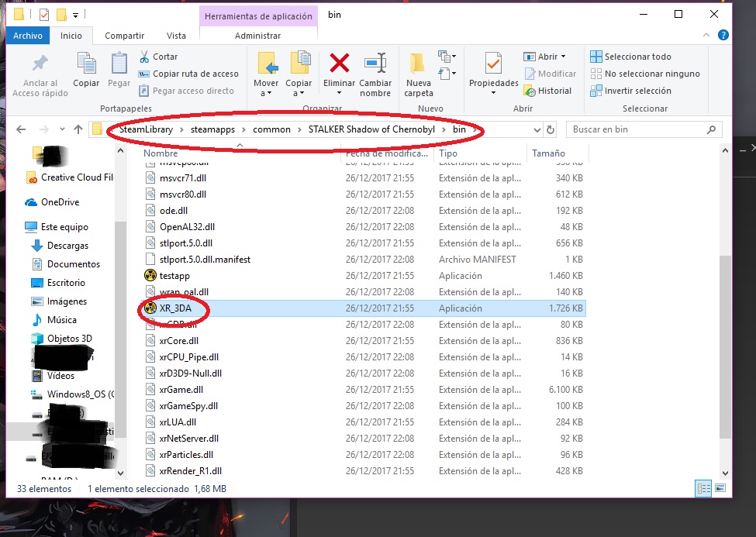756x537 pixels.
Task: Open the Archivo menu tab
Action: (27, 36)
